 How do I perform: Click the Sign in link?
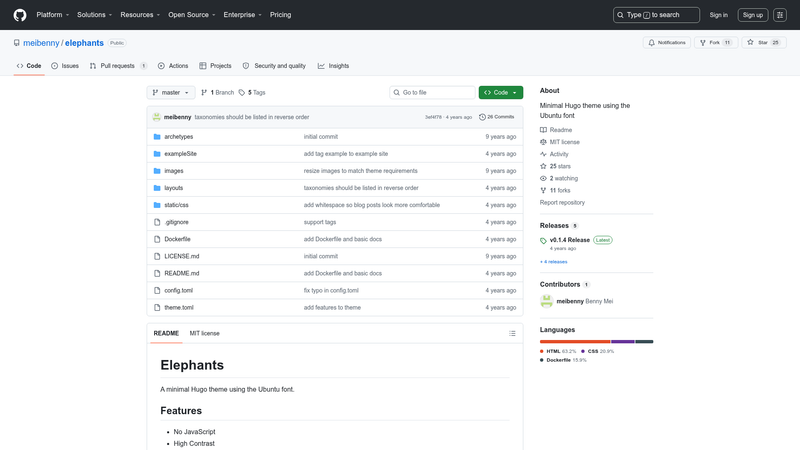coord(718,15)
